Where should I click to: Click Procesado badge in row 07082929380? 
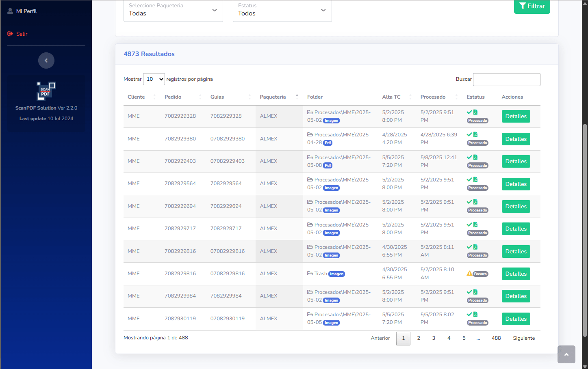477,143
